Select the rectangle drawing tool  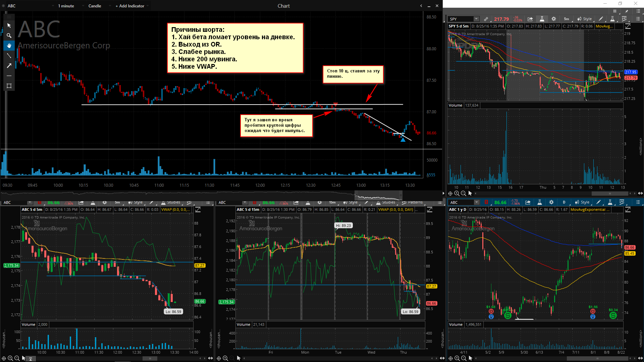[9, 86]
